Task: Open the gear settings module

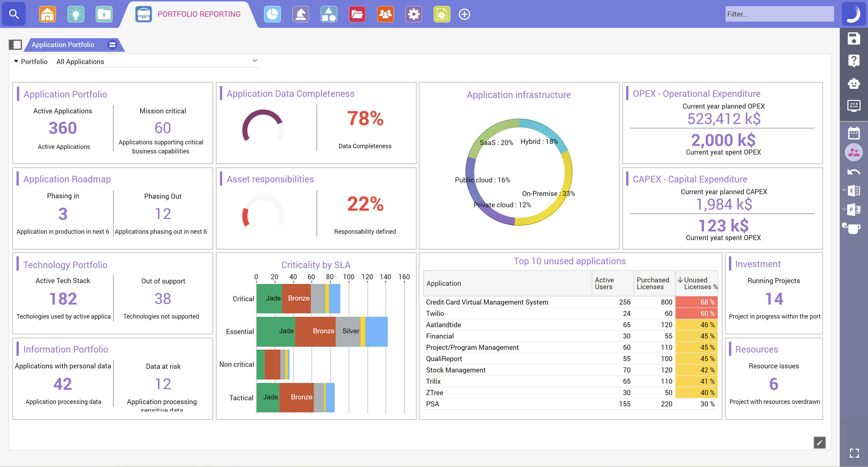Action: [413, 14]
